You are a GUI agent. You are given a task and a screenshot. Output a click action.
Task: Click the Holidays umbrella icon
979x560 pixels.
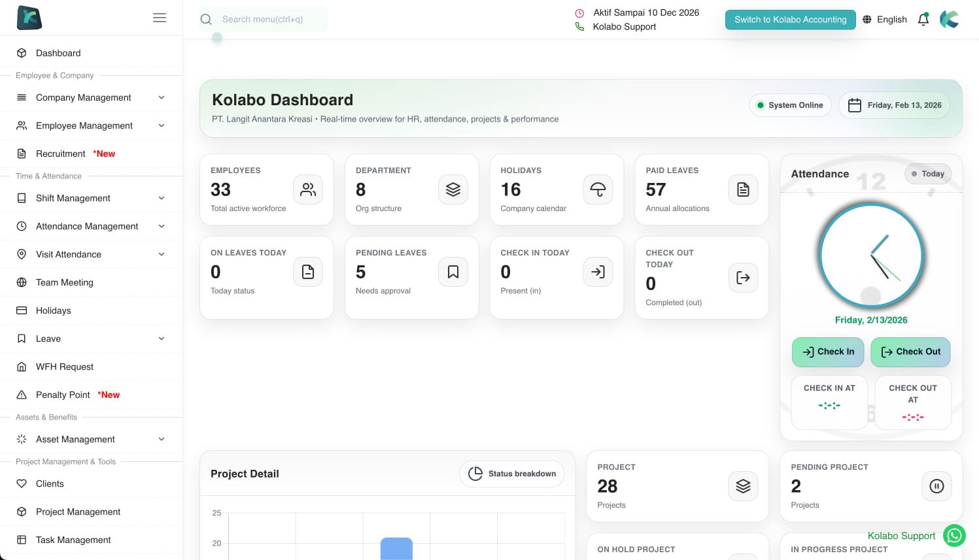coord(598,189)
